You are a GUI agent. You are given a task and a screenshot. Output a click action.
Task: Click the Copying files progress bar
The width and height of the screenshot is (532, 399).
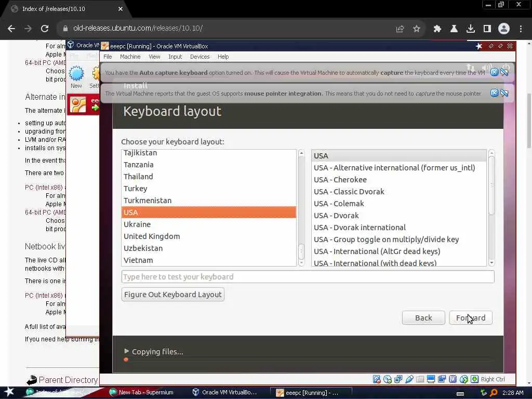(308, 360)
